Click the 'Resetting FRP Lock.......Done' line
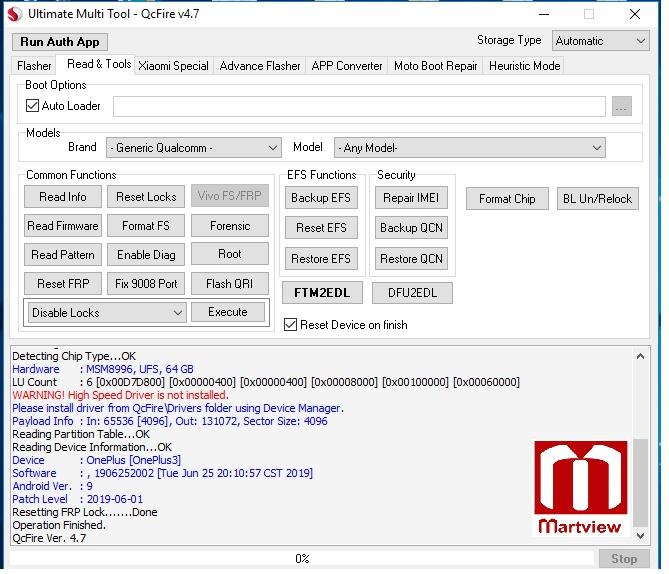The image size is (669, 574). (x=85, y=512)
